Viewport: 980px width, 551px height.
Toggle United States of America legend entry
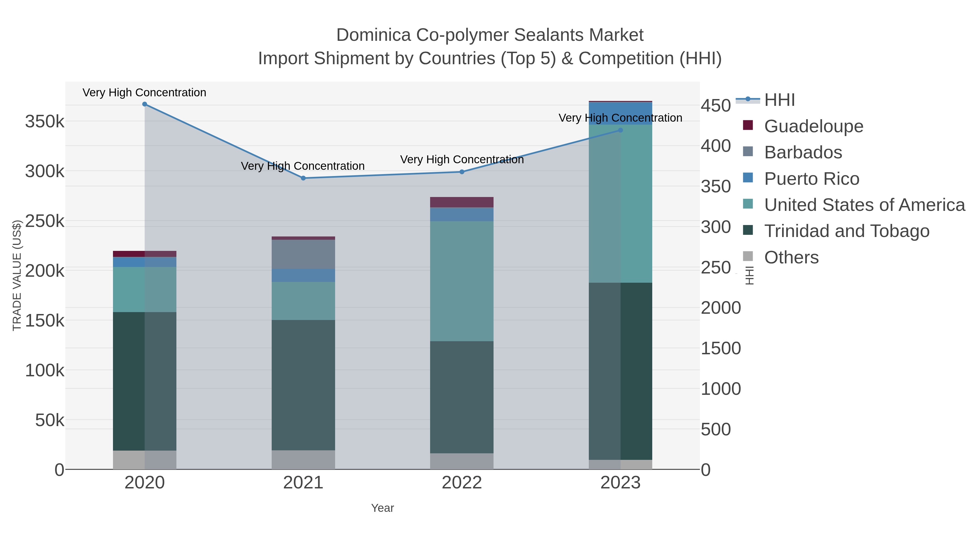pyautogui.click(x=854, y=205)
